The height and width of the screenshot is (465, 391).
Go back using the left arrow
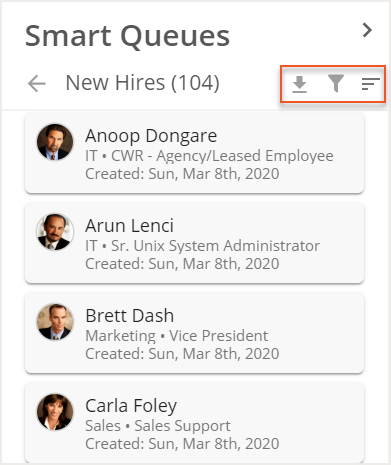click(37, 83)
